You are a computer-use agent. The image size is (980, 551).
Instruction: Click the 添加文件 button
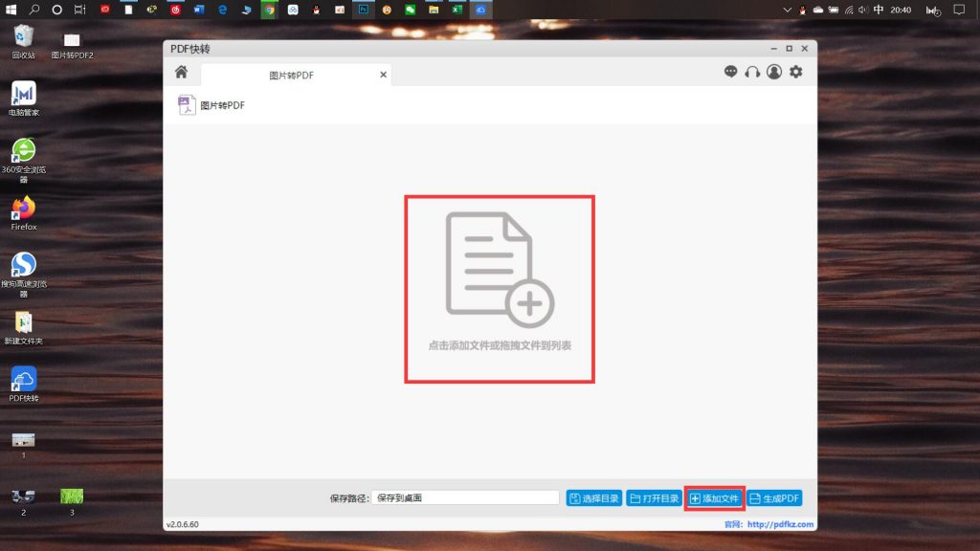click(x=714, y=498)
